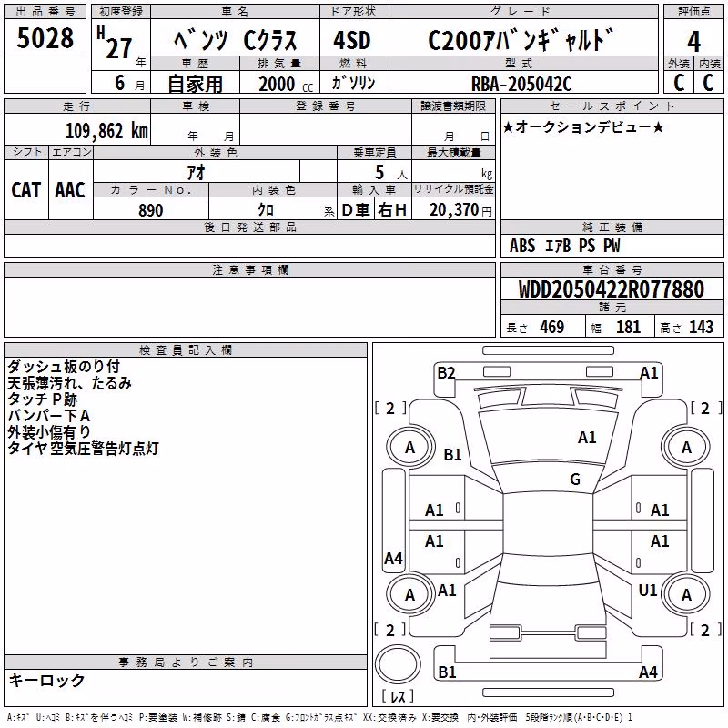Select the A4 marker on the side sill
This screenshot has height=728, width=728.
point(393,558)
